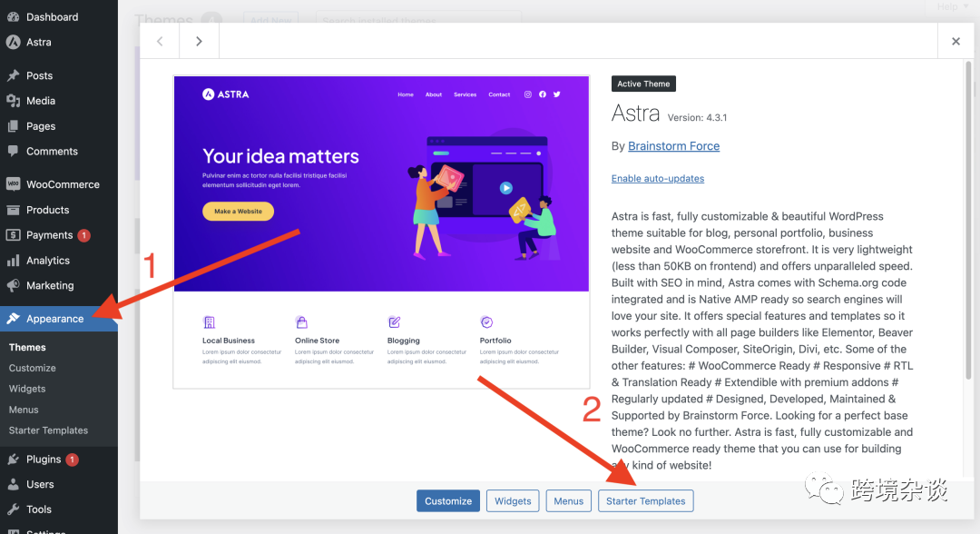Click the Widgets button at bottom
Viewport: 980px width, 534px height.
tap(513, 501)
